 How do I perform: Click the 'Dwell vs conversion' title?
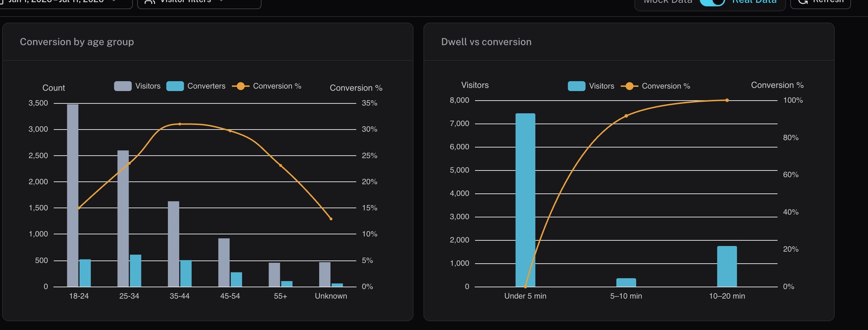pos(486,42)
